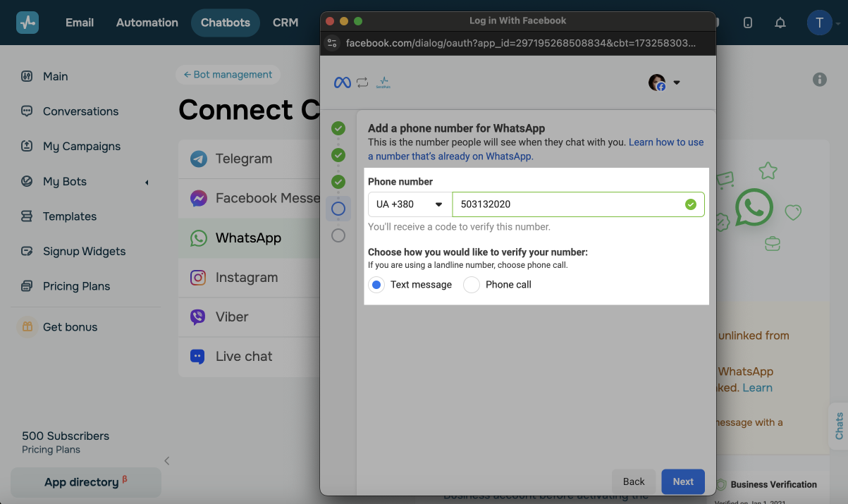The width and height of the screenshot is (848, 504).
Task: Open the Email menu
Action: point(80,23)
